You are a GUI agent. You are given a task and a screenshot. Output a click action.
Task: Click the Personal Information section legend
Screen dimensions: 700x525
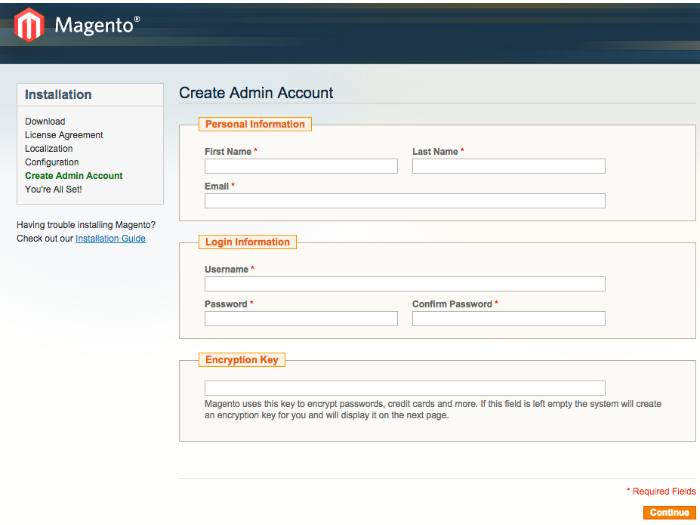point(255,124)
